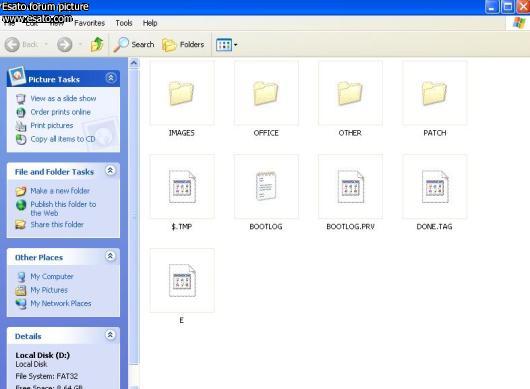Select the file icon named E
This screenshot has height=389, width=530.
click(x=182, y=281)
